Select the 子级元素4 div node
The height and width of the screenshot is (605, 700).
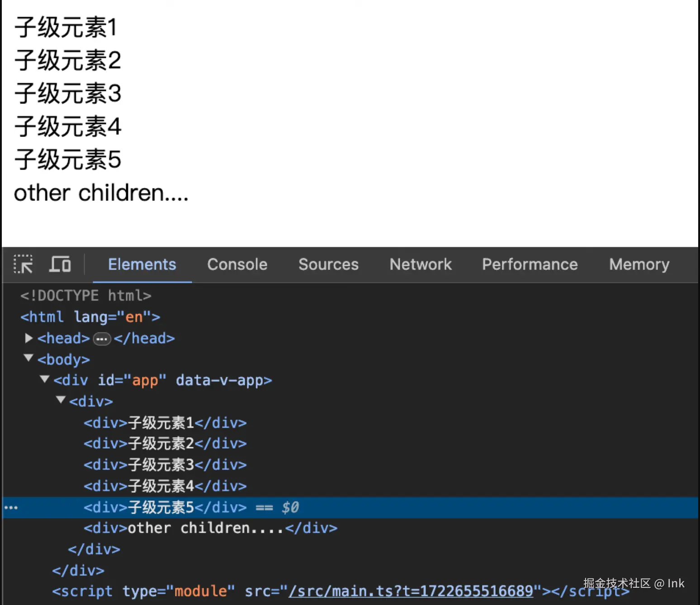click(x=165, y=486)
